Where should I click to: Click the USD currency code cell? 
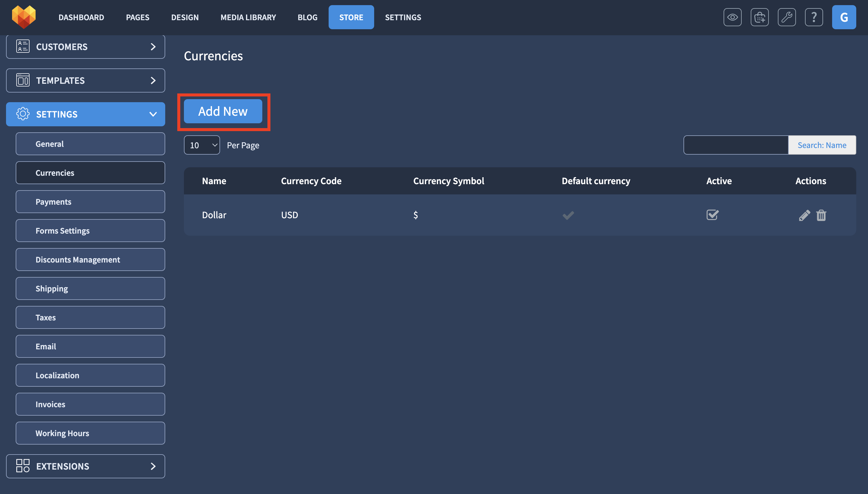coord(289,215)
